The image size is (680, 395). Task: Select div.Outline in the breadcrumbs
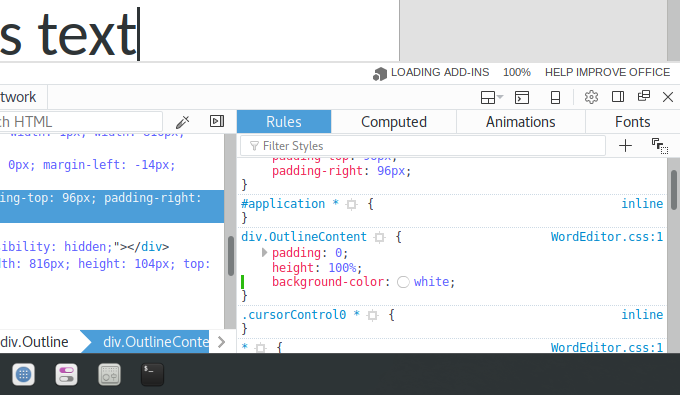[34, 342]
